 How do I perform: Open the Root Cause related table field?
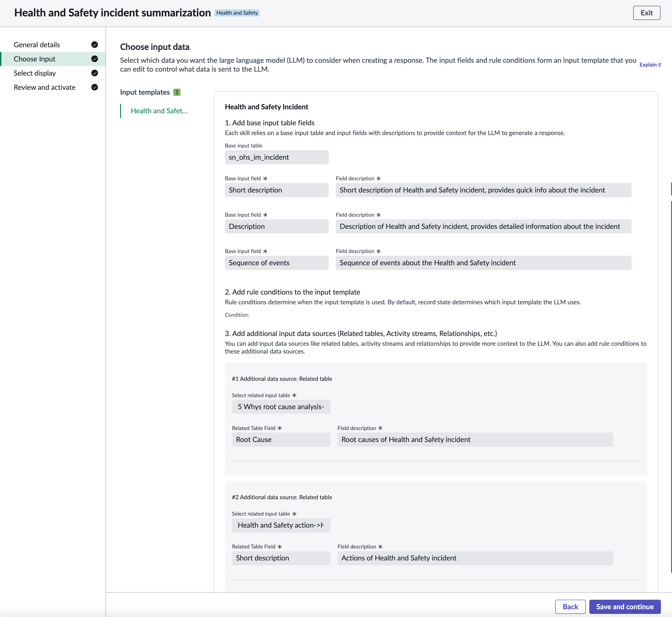point(281,439)
